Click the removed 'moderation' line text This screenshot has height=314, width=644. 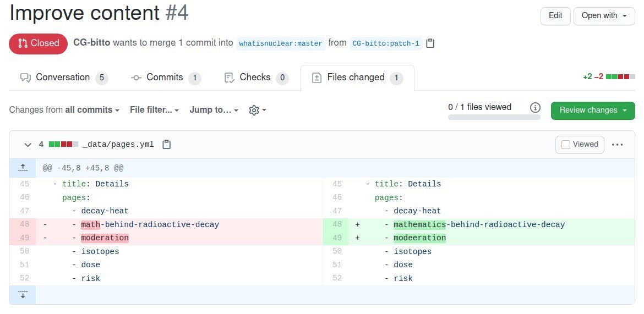(x=105, y=238)
